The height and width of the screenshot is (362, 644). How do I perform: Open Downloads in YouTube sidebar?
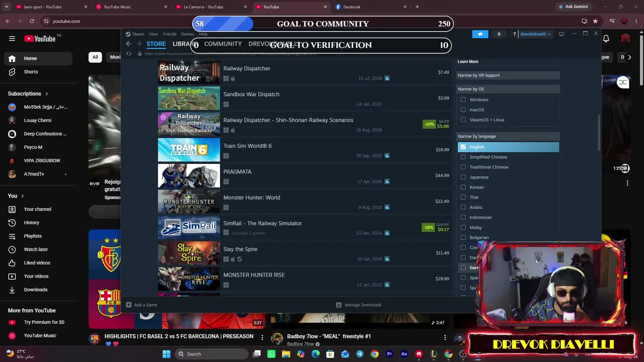click(x=38, y=290)
